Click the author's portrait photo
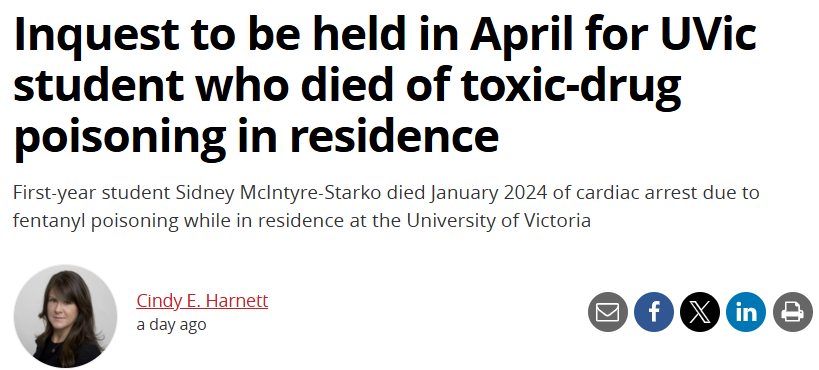The image size is (819, 370). (x=65, y=316)
